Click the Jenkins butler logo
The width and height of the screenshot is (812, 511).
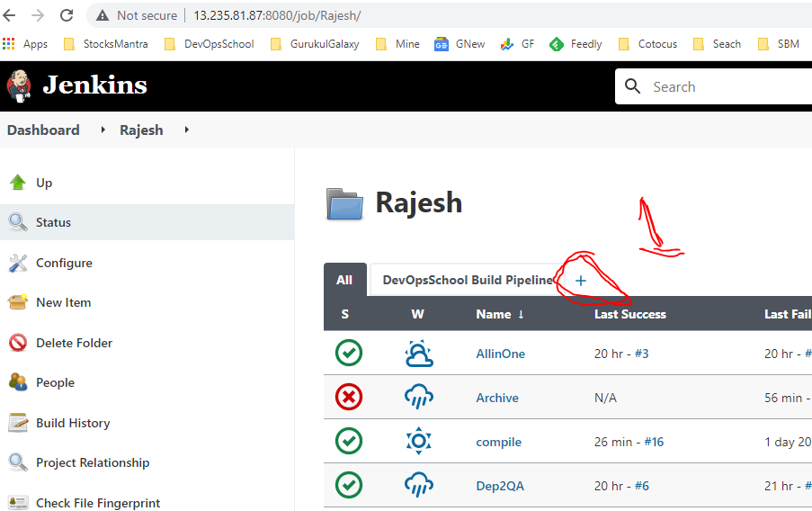coord(18,86)
